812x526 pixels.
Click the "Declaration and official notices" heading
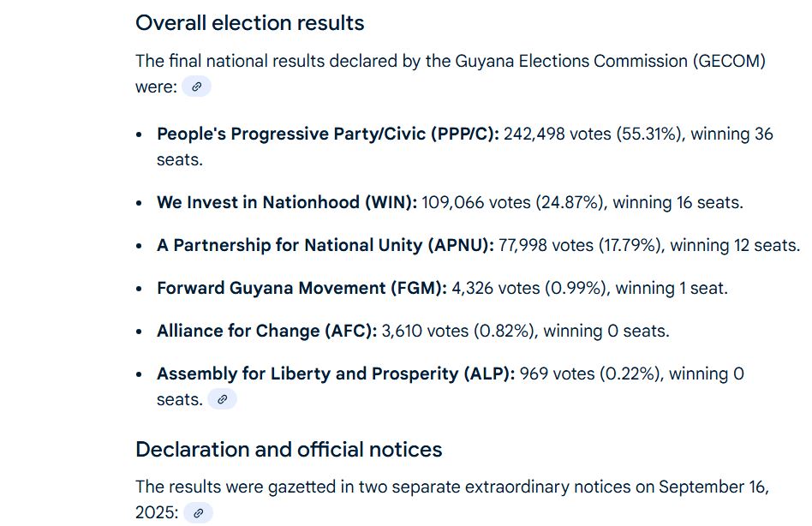[x=289, y=450]
